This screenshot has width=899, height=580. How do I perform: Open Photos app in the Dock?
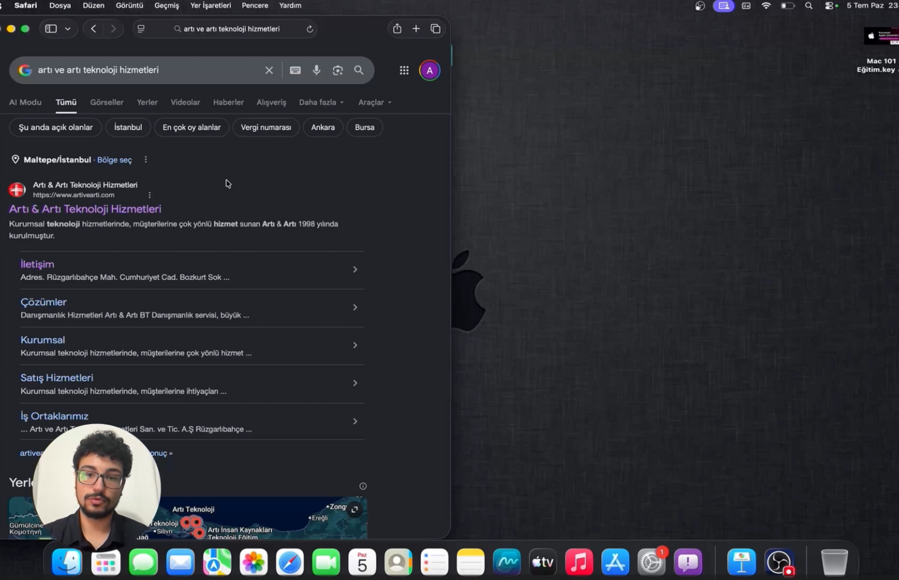click(253, 562)
